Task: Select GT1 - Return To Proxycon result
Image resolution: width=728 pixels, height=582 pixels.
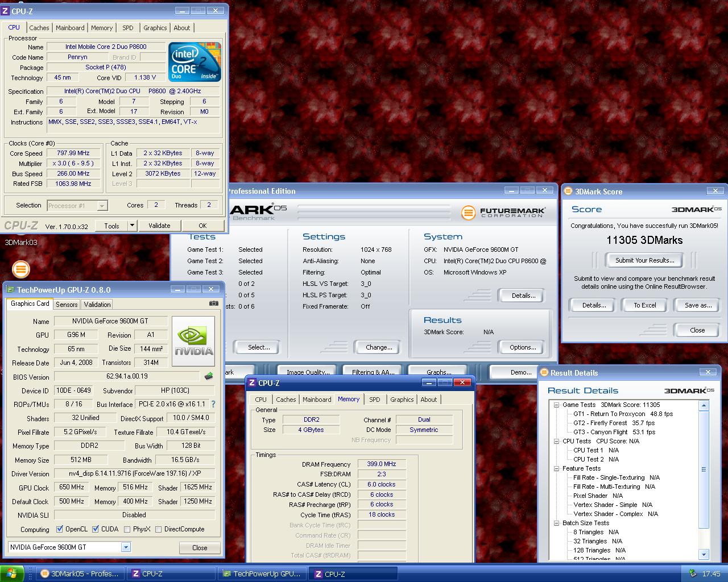Action: 623,414
